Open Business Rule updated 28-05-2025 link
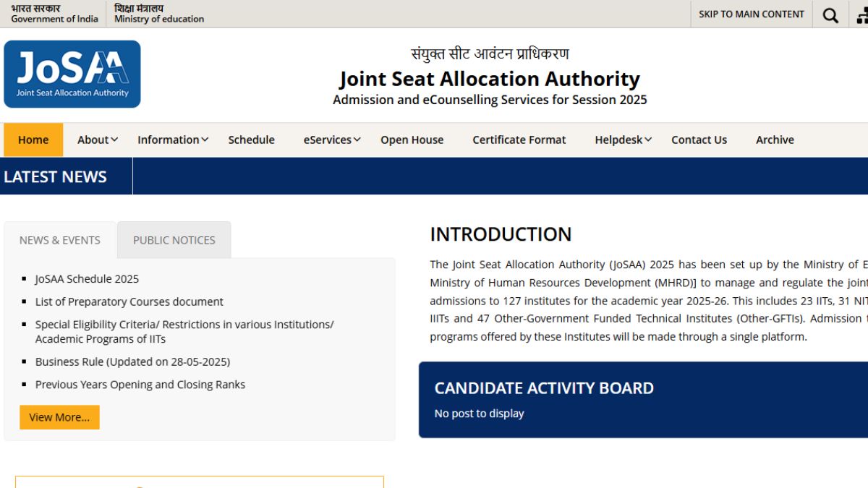Viewport: 868px width, 488px height. click(x=132, y=361)
